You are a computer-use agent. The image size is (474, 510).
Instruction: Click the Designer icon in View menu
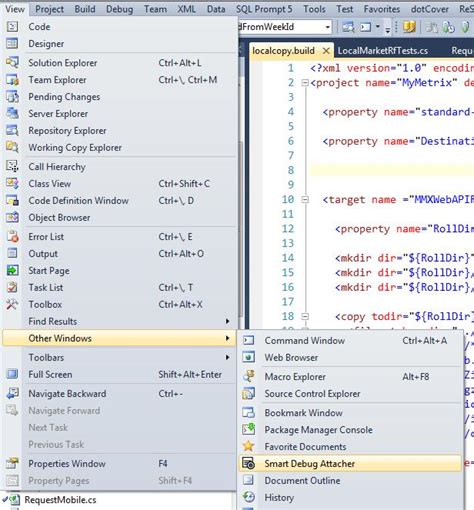[12, 43]
